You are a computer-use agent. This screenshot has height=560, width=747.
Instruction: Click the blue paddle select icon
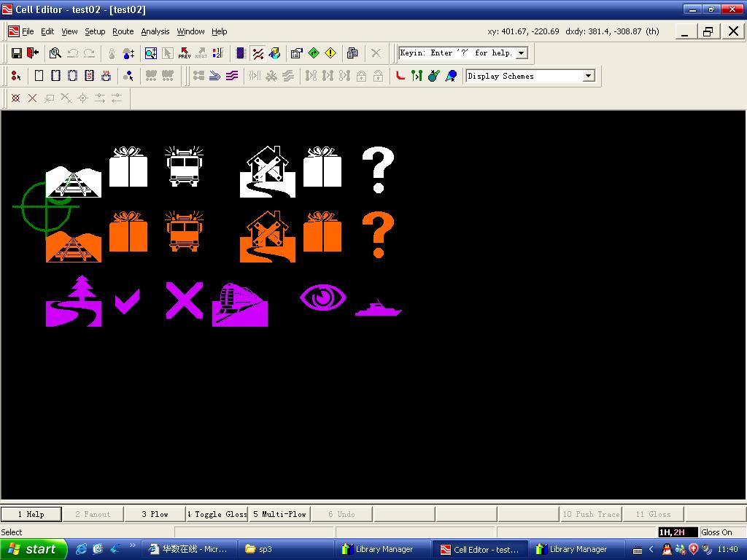click(x=451, y=76)
